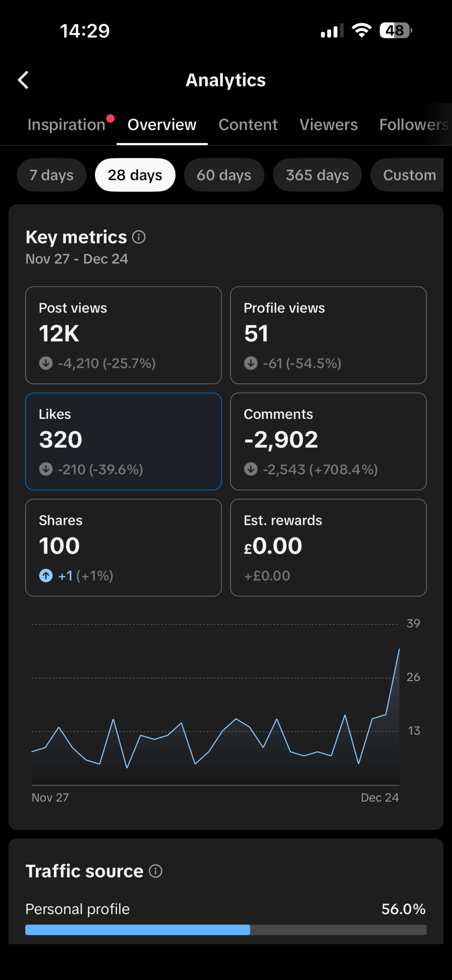The height and width of the screenshot is (980, 452).
Task: Open the Followers tab
Action: pyautogui.click(x=413, y=125)
